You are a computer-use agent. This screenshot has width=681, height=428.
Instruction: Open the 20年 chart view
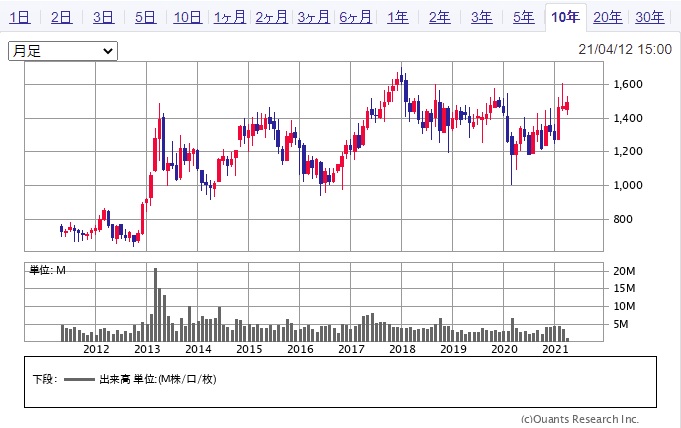click(x=608, y=17)
